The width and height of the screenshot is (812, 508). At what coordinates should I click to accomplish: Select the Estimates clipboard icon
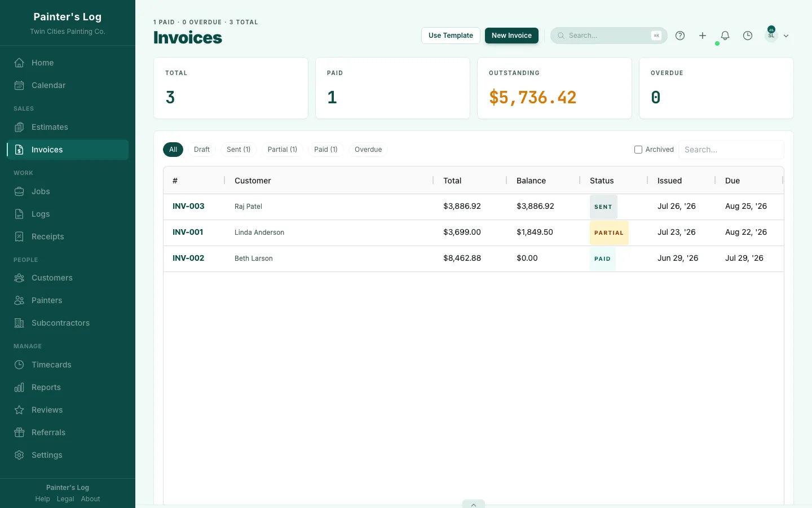(x=19, y=127)
